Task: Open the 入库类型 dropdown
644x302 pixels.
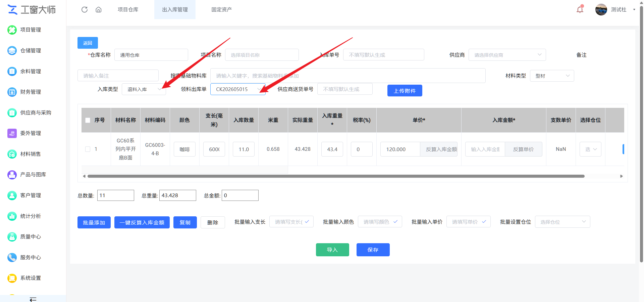Action: pyautogui.click(x=144, y=89)
